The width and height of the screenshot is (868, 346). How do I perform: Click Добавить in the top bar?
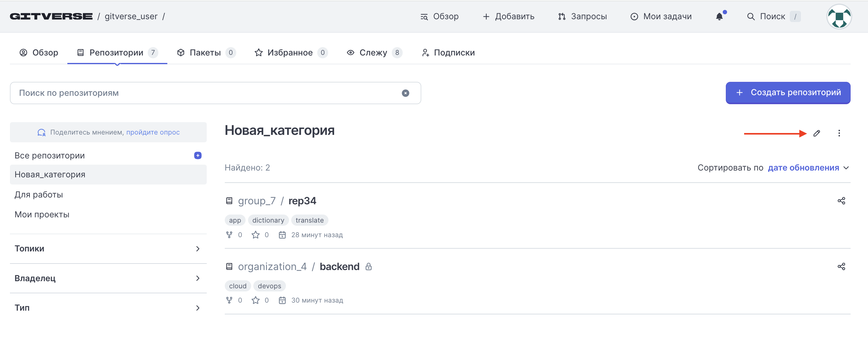click(x=509, y=16)
